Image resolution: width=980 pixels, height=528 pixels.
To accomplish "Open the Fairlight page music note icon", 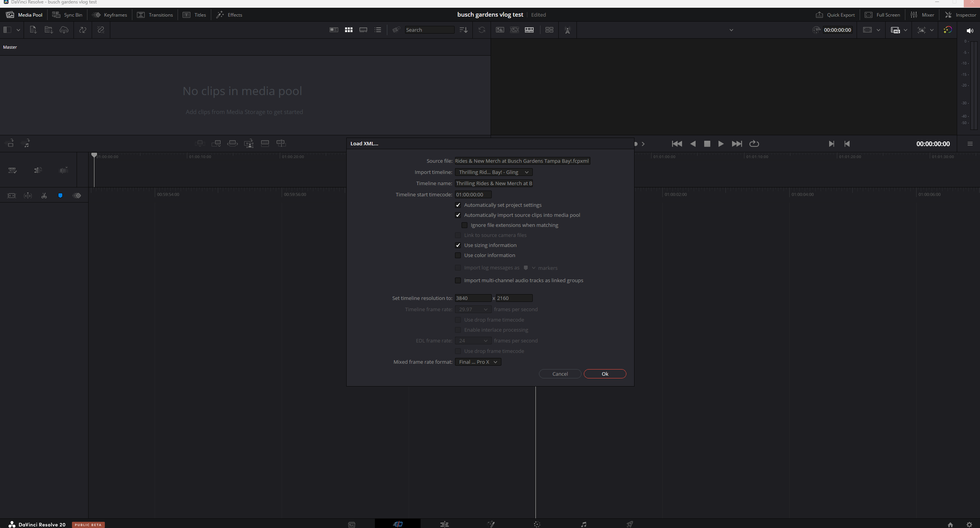I will (584, 524).
